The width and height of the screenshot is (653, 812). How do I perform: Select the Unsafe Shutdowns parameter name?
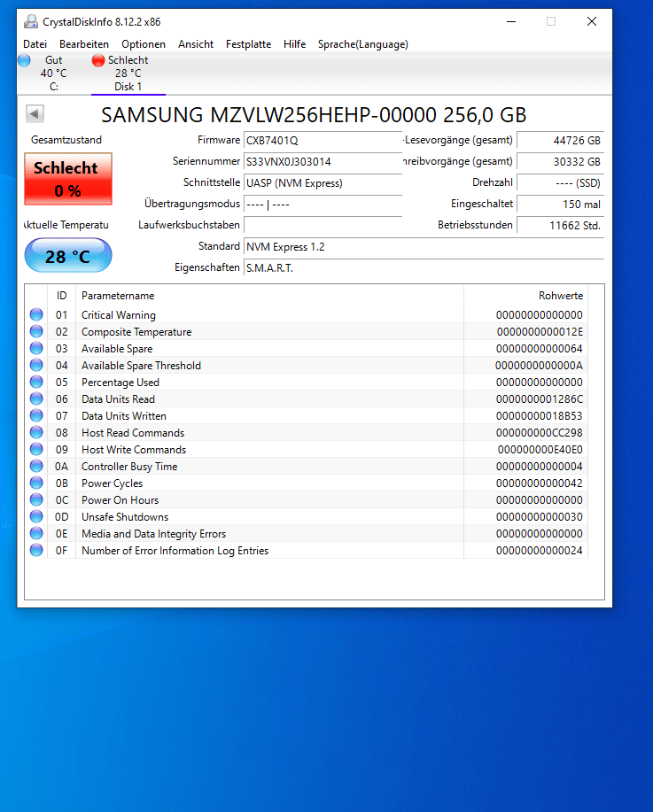point(125,517)
